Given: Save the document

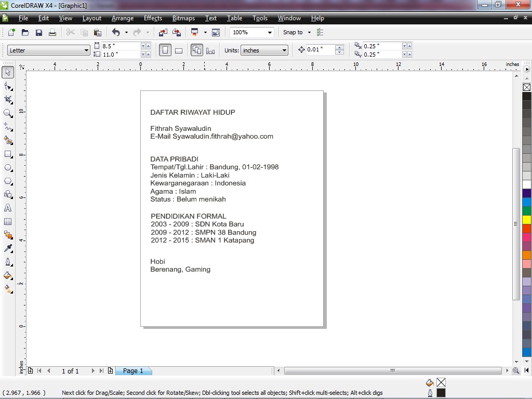Looking at the screenshot, I should click(x=38, y=32).
